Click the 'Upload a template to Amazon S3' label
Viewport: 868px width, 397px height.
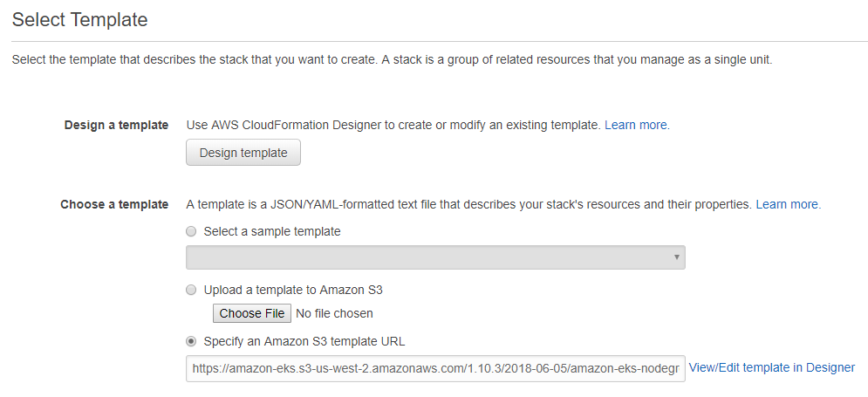point(292,290)
